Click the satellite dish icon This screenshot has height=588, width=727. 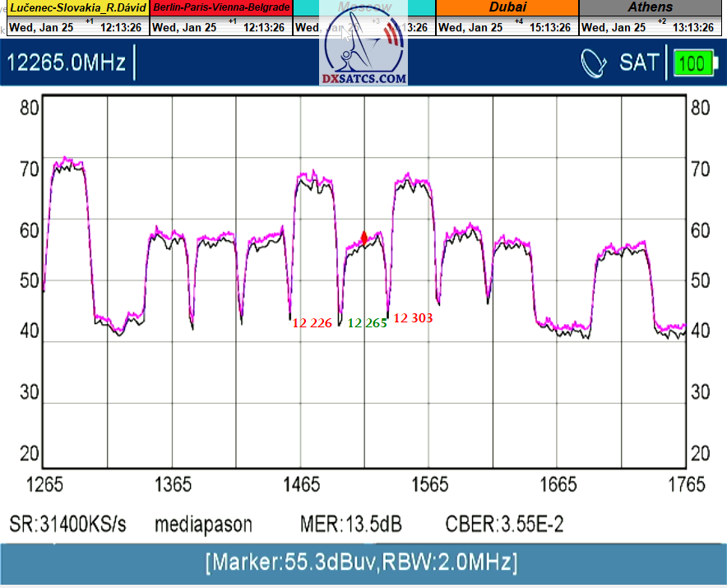click(594, 63)
